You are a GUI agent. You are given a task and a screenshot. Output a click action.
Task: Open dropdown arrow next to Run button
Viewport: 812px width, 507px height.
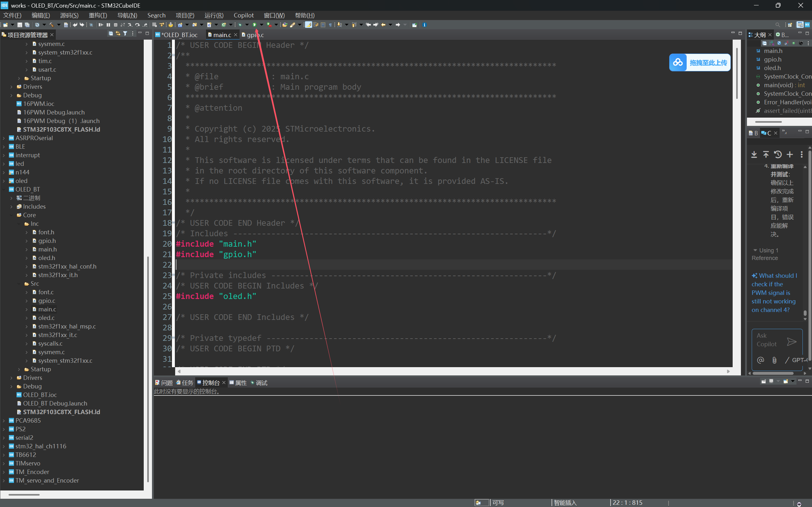[x=261, y=25]
